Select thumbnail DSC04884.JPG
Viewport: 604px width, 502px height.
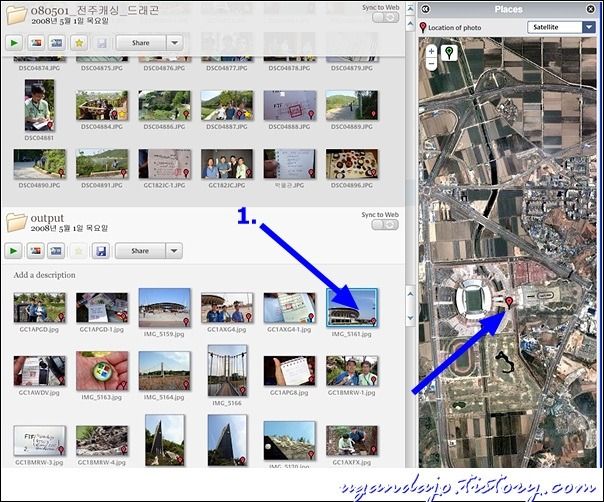tap(102, 105)
